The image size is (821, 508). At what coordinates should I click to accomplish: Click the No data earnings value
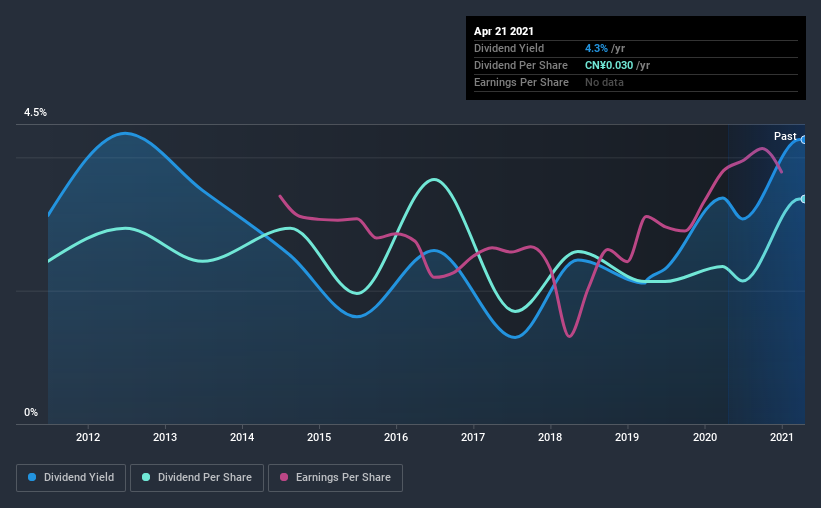click(x=604, y=82)
